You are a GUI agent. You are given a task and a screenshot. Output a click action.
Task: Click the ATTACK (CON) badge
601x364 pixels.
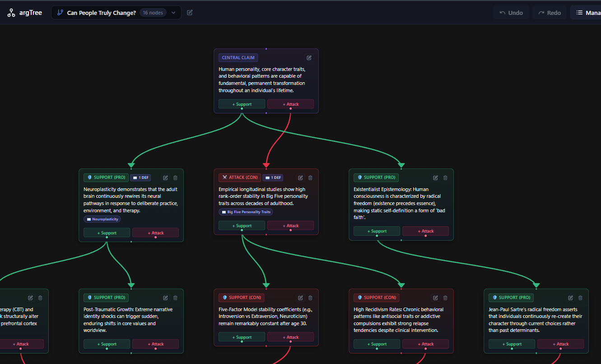coord(239,177)
